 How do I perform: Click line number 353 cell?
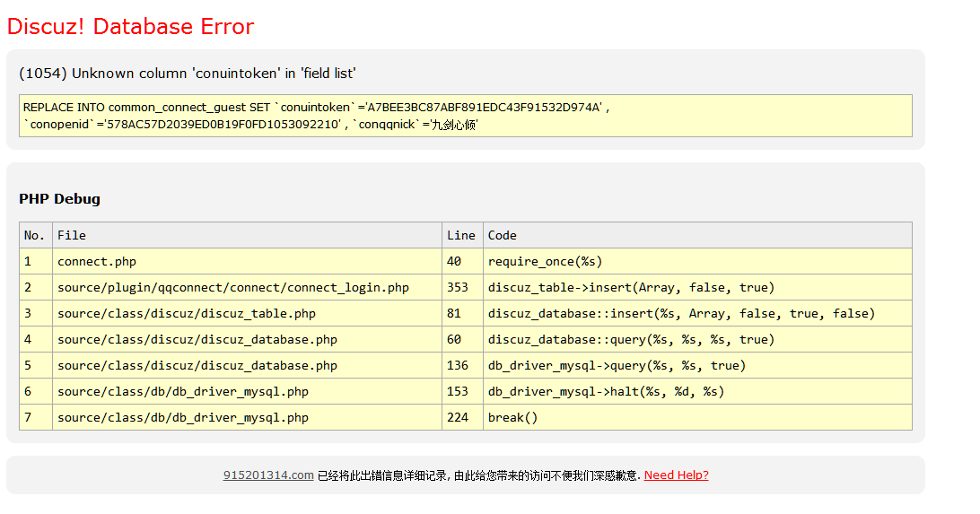458,287
